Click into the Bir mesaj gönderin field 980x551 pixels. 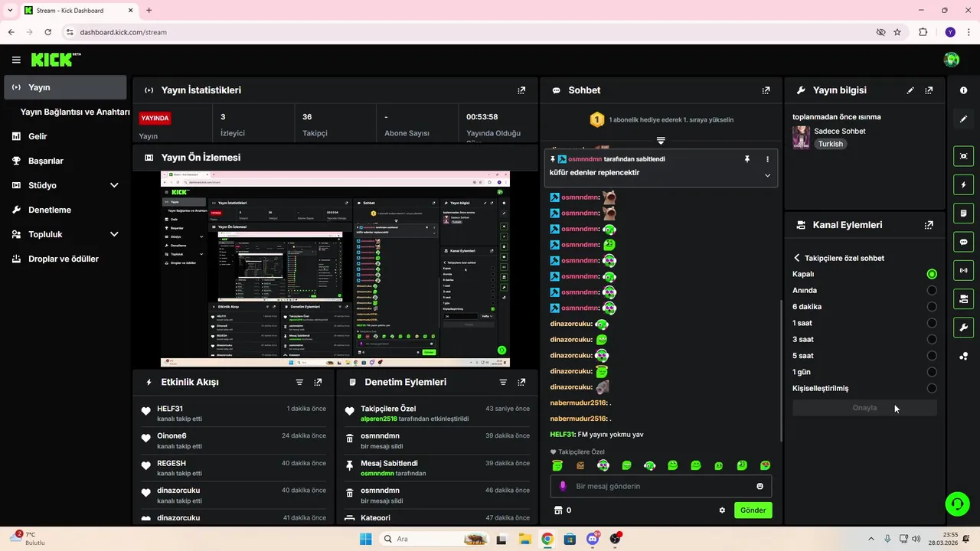click(661, 486)
